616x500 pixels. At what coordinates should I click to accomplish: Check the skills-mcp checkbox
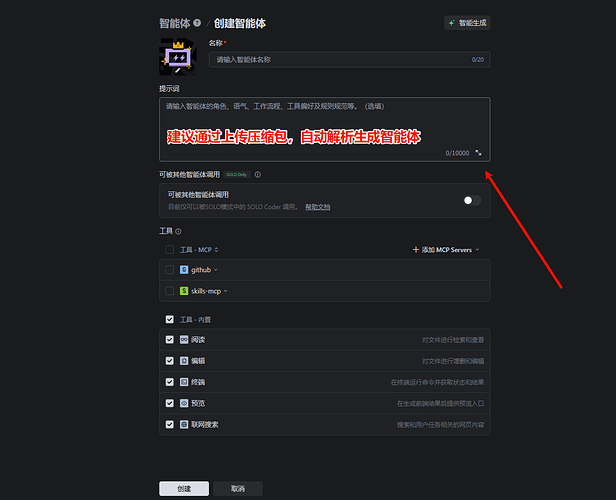170,291
